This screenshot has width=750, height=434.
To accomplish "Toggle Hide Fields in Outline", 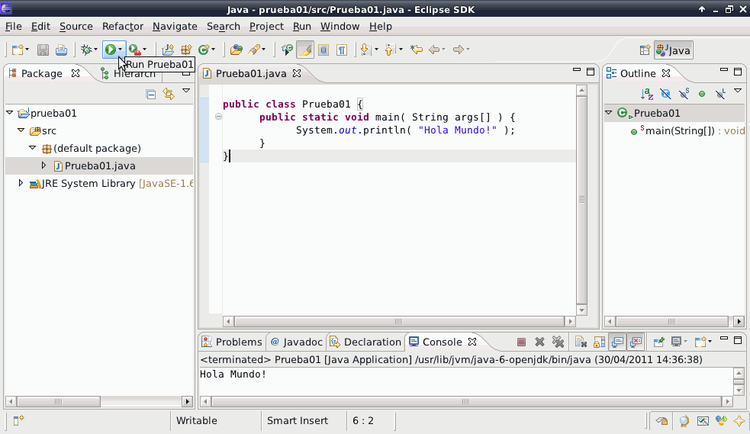I will click(665, 94).
